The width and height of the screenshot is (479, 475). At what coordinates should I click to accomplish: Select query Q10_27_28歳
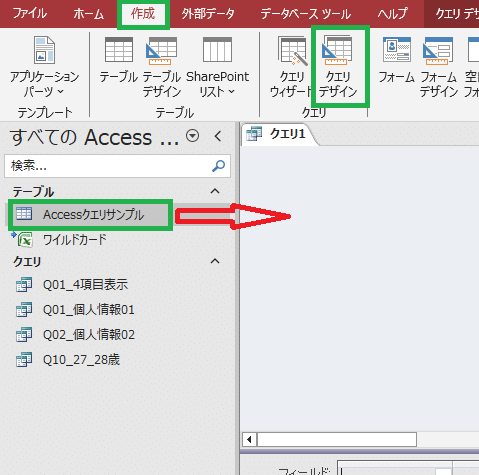click(x=117, y=360)
